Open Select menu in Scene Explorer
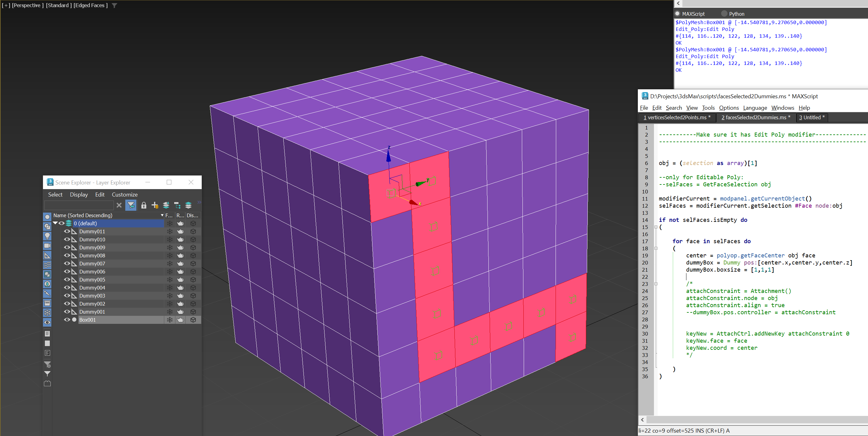This screenshot has width=868, height=436. [x=55, y=195]
